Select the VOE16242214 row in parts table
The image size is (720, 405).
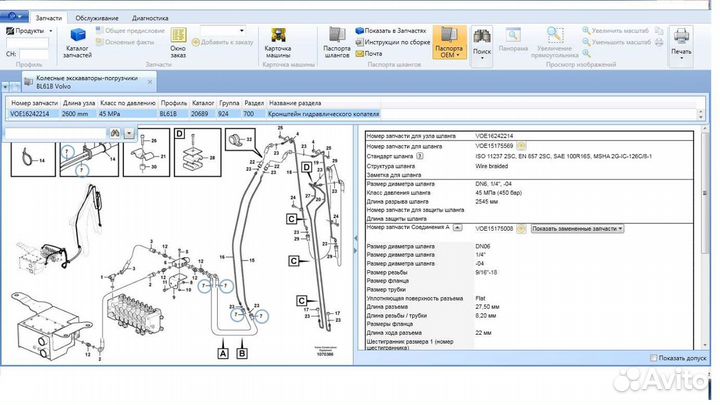31,114
